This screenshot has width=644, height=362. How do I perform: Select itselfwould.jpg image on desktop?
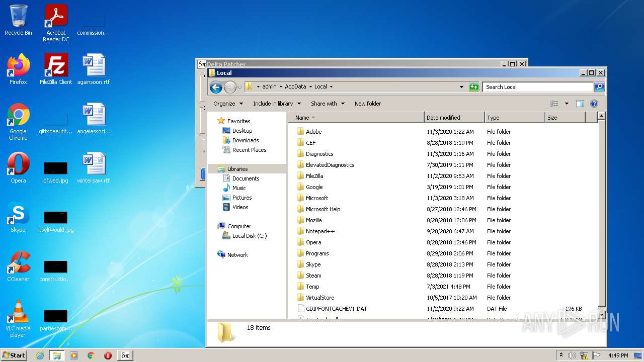pos(56,221)
